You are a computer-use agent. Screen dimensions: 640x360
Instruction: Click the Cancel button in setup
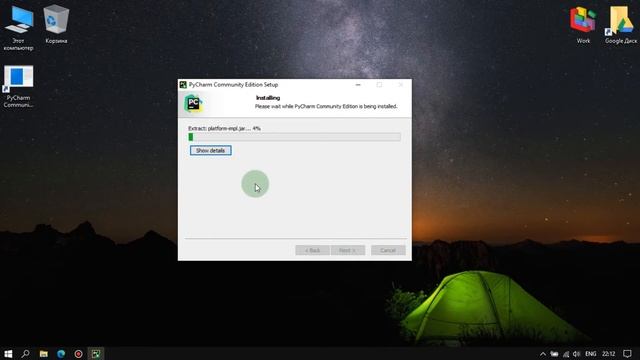click(388, 250)
